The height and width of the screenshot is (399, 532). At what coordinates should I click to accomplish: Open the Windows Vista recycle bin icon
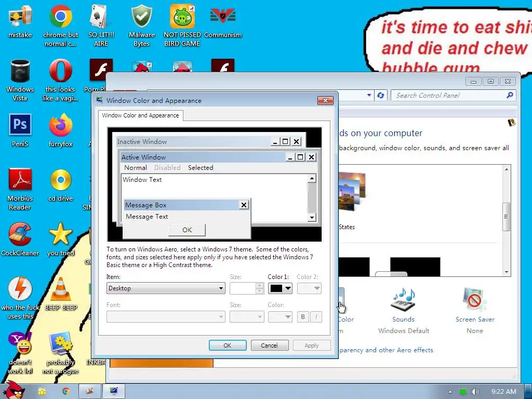coord(20,80)
